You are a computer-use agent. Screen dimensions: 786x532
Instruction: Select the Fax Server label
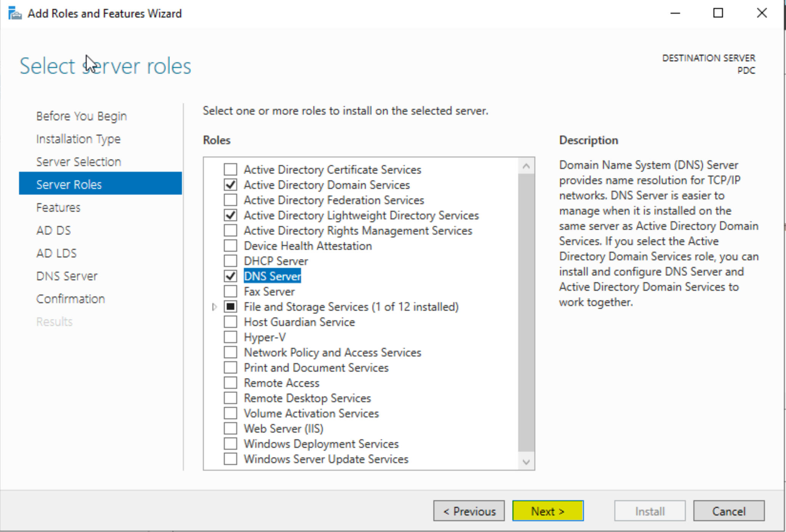click(269, 291)
